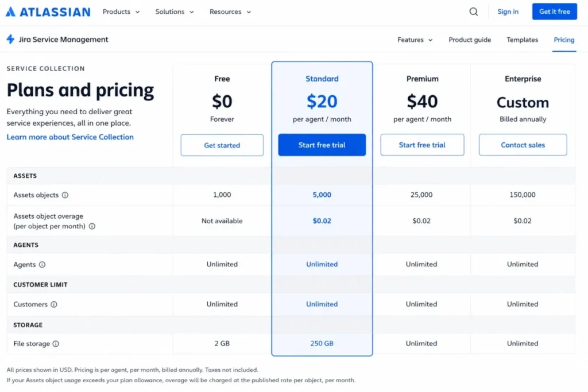
Task: Click the Sign in link
Action: (x=508, y=11)
